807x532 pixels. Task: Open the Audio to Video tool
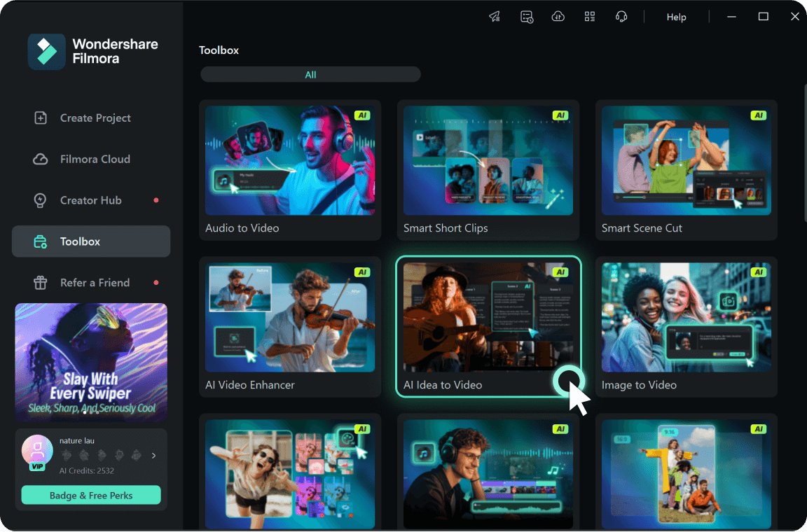[290, 170]
